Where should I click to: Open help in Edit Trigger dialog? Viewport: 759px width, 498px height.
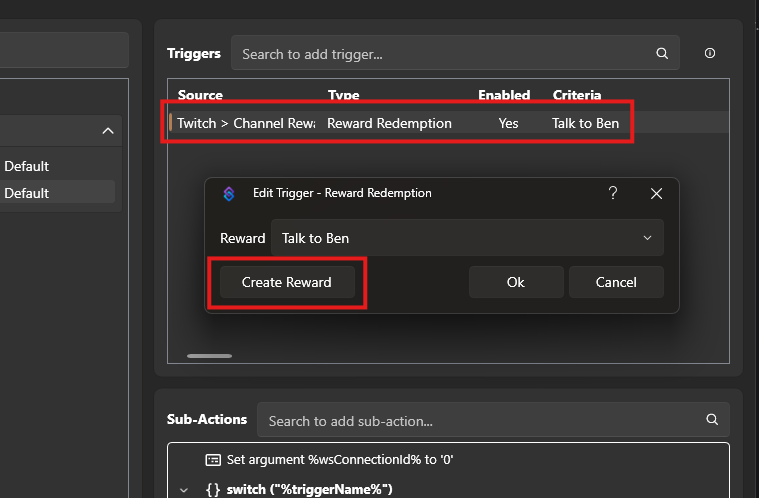pyautogui.click(x=613, y=193)
